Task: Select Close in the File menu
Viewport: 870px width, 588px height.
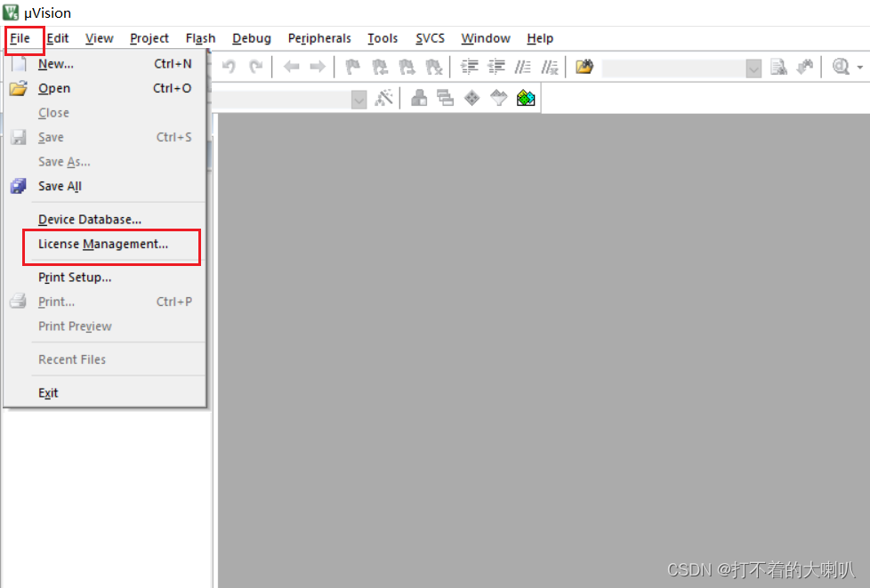Action: (x=105, y=113)
